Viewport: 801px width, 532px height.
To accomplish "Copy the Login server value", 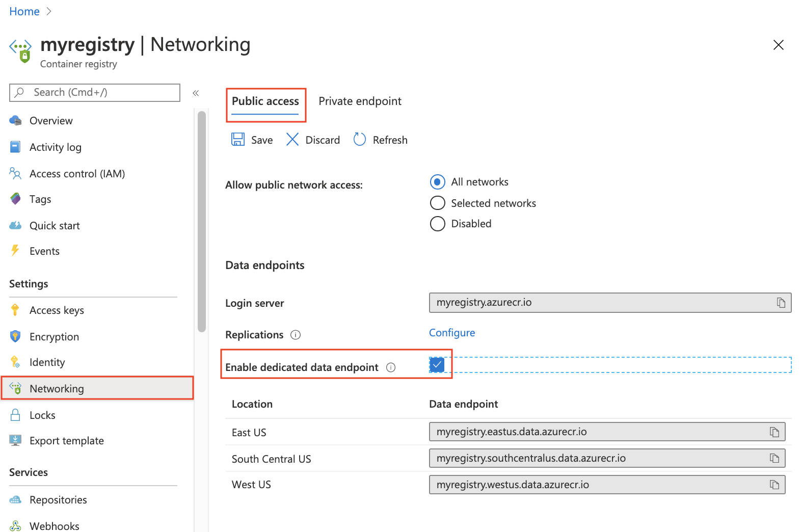I will click(x=781, y=303).
